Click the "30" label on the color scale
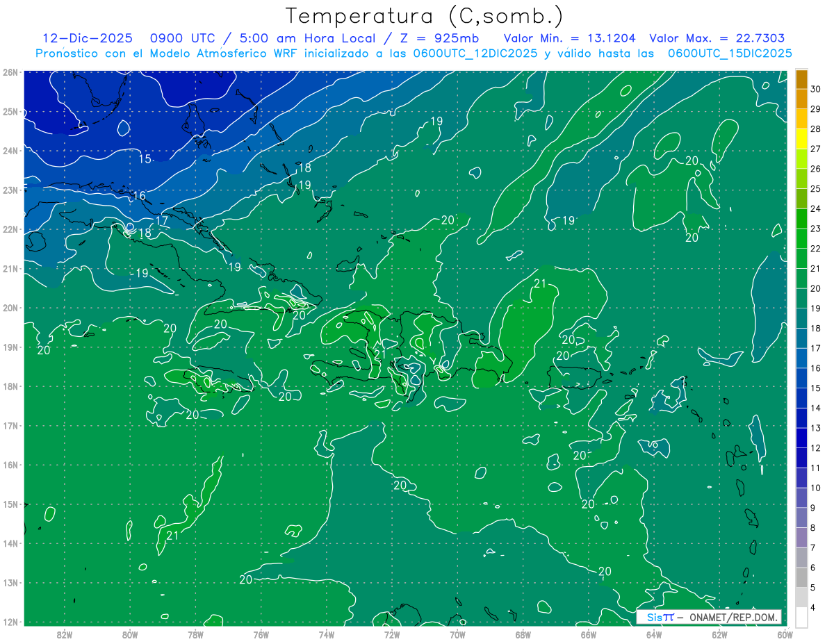Screen dimensions: 834x644 pos(815,89)
